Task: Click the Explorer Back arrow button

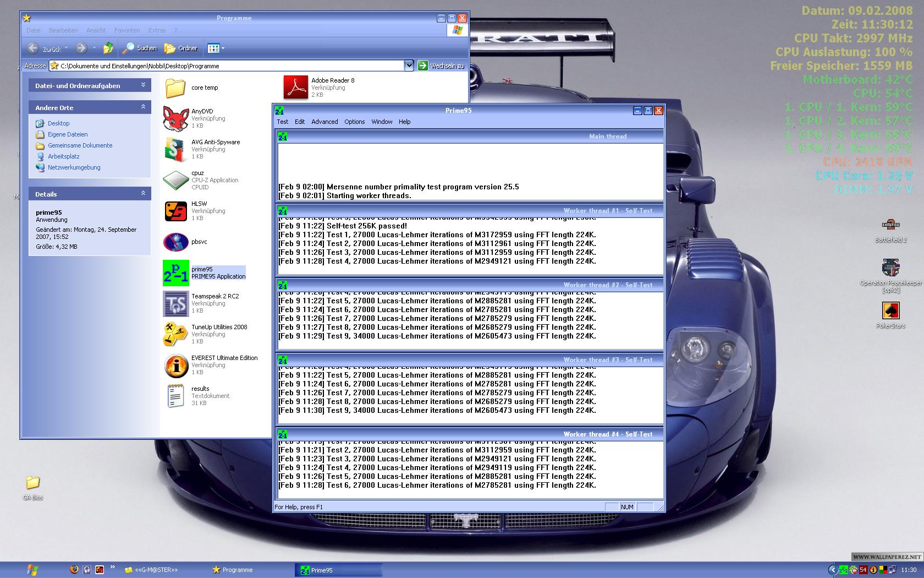Action: point(34,48)
